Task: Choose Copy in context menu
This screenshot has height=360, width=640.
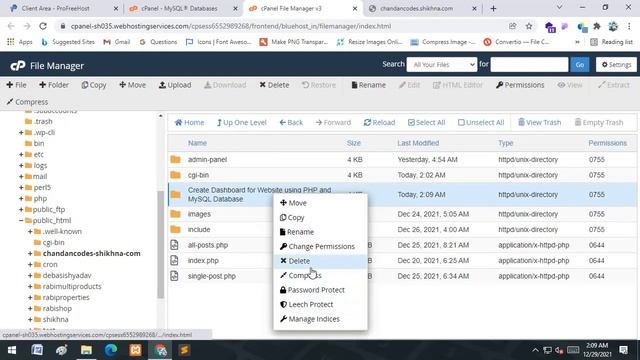Action: point(320,218)
